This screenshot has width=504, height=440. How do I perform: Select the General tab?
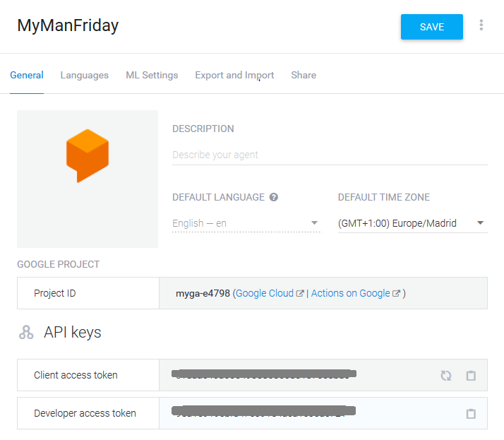[x=27, y=76]
